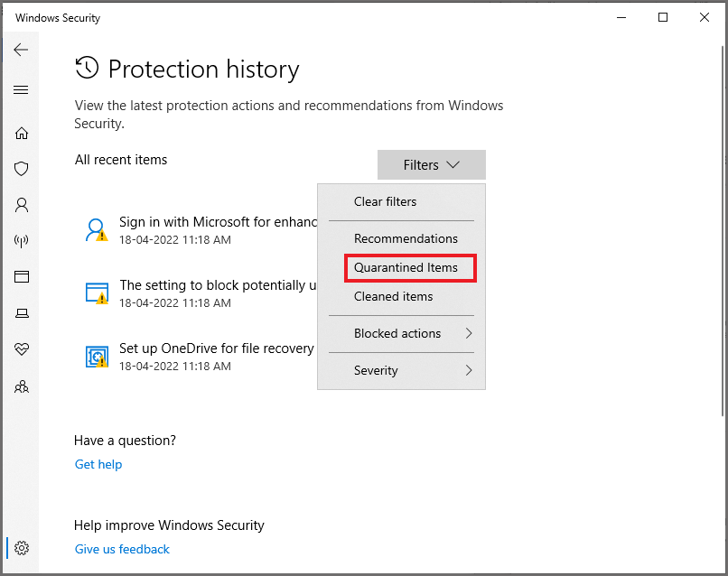Select Cleaned items filter
Viewport: 728px width, 576px height.
pyautogui.click(x=393, y=296)
